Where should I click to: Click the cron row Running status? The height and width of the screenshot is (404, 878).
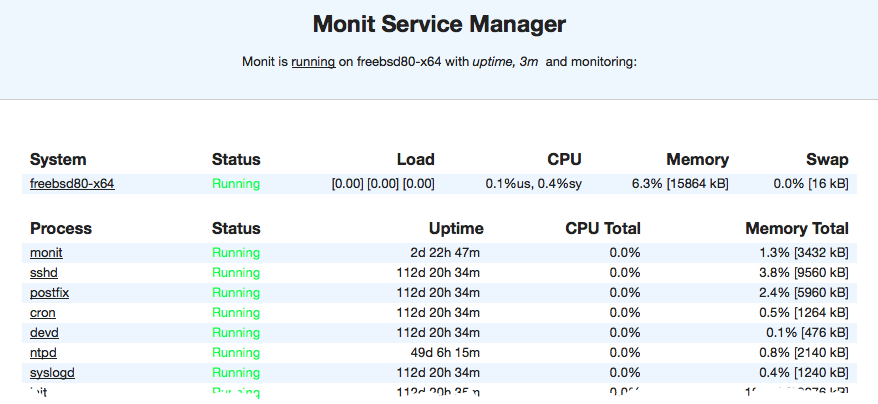click(236, 313)
